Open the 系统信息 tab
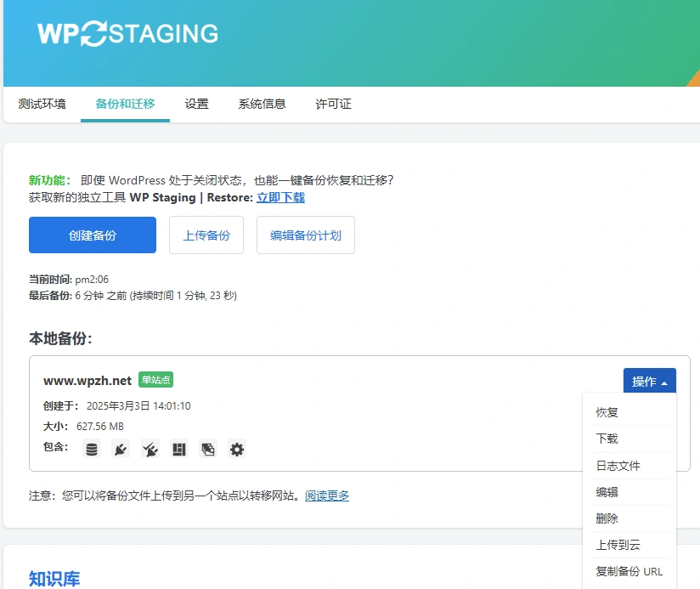Image resolution: width=700 pixels, height=589 pixels. (x=262, y=104)
